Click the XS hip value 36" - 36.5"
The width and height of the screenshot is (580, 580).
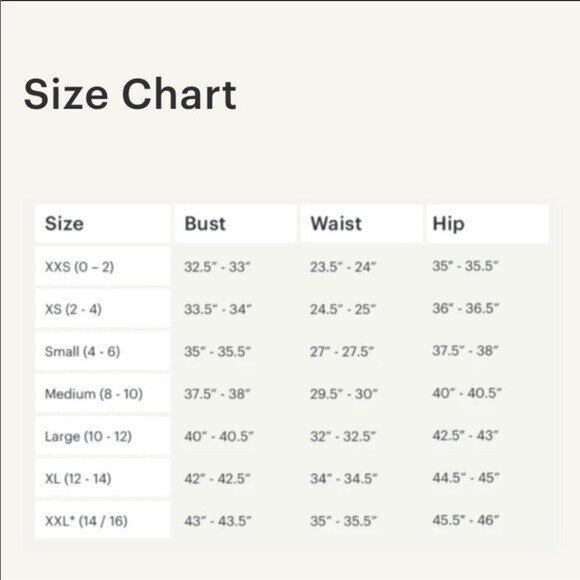click(x=466, y=308)
